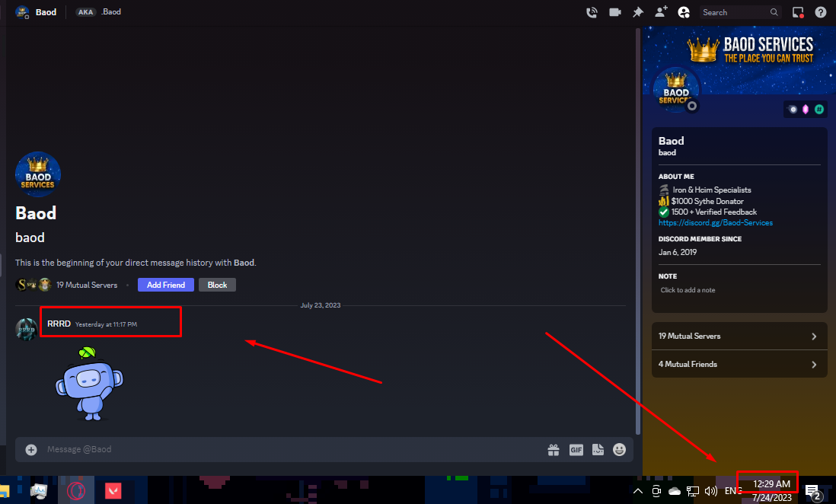Click Baod's large avatar in chat intro

(x=38, y=175)
